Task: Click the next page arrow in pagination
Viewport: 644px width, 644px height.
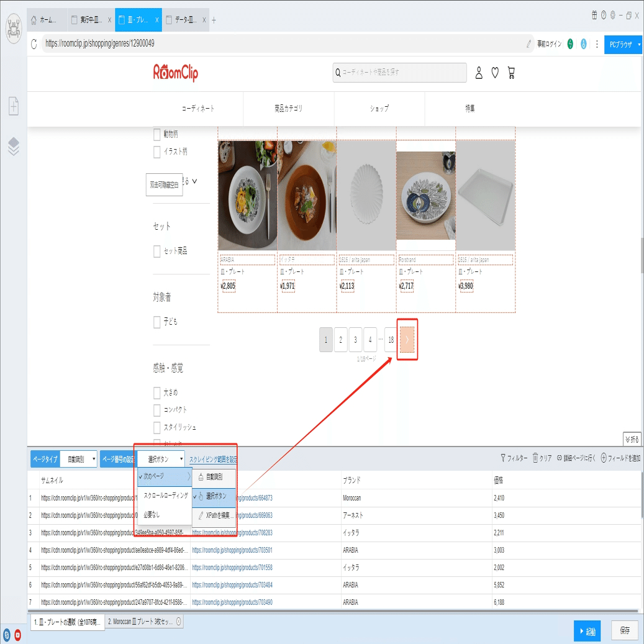Action: pyautogui.click(x=407, y=340)
